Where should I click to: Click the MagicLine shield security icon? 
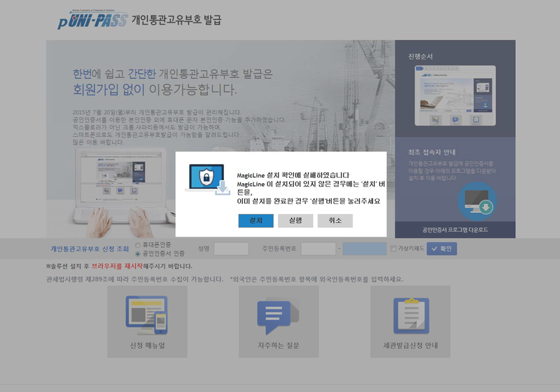tap(206, 178)
